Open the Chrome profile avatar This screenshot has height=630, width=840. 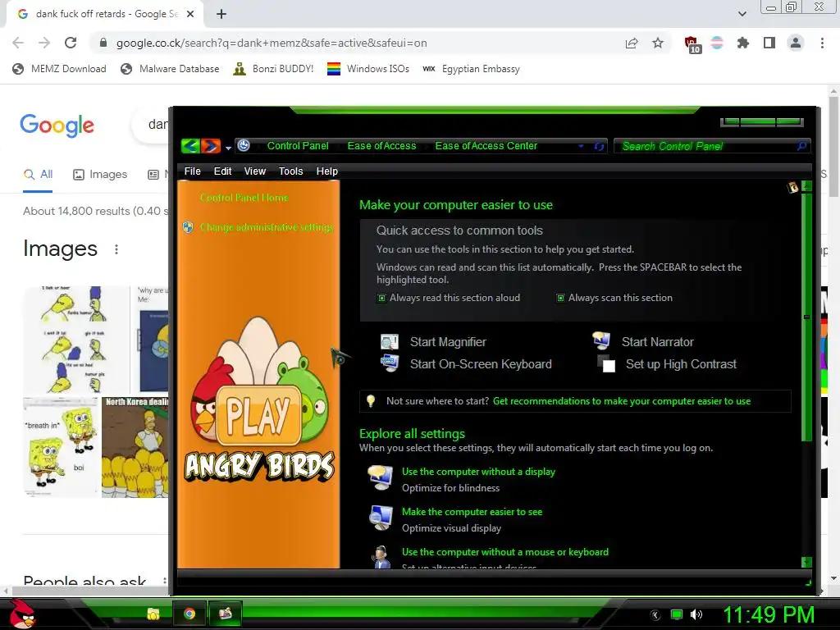coord(796,43)
